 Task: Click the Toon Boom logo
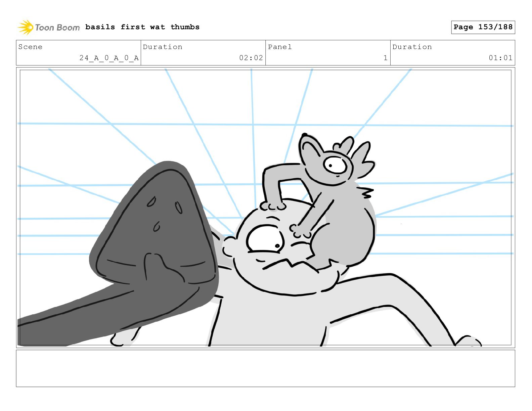49,27
